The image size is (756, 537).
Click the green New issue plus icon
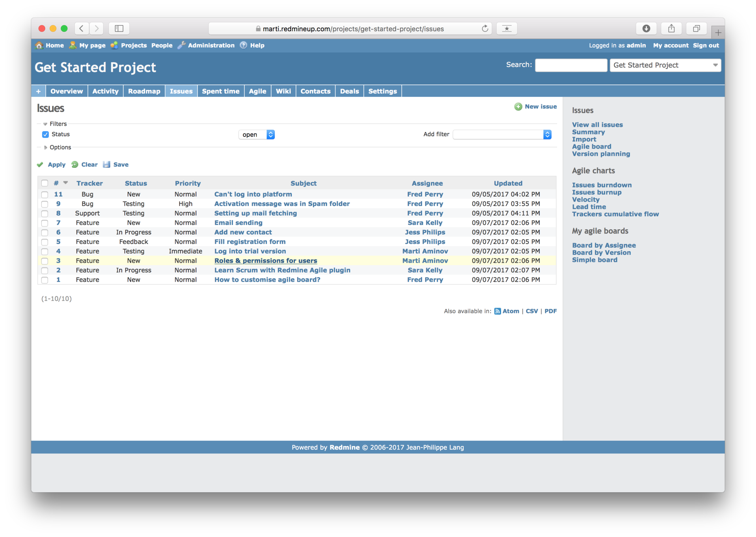click(518, 107)
